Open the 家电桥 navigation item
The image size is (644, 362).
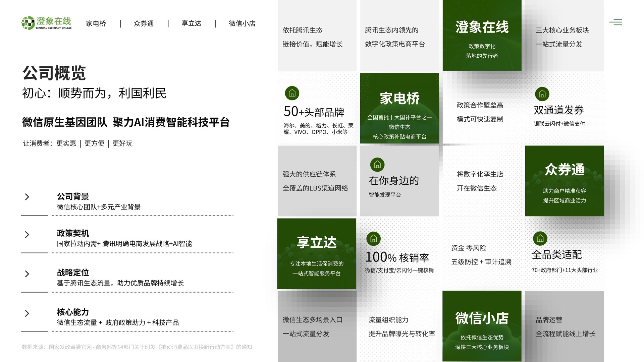[x=96, y=23]
